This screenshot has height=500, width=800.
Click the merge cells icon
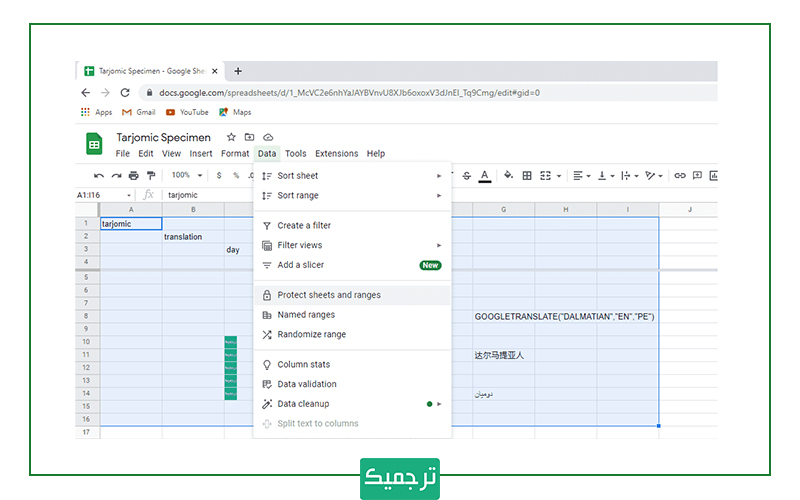click(545, 176)
